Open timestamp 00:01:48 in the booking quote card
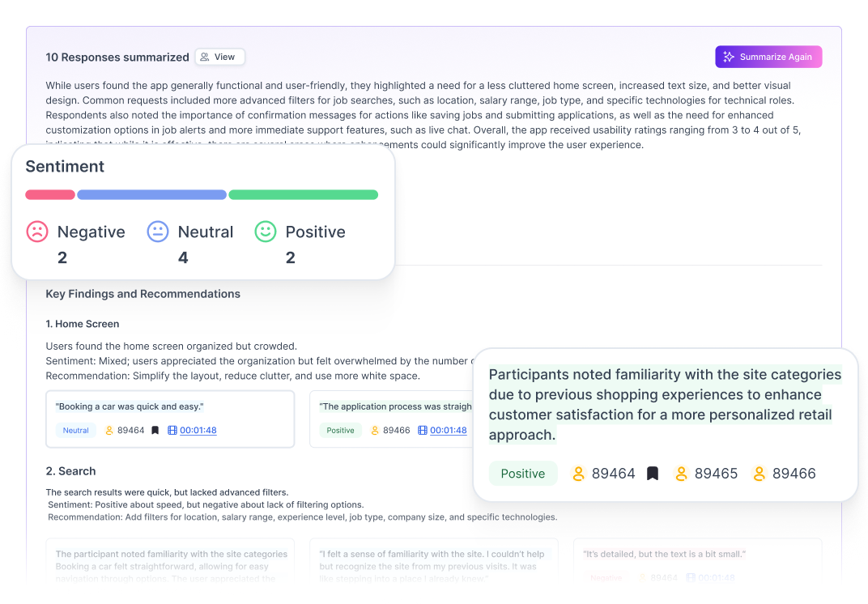This screenshot has width=868, height=604. click(198, 431)
